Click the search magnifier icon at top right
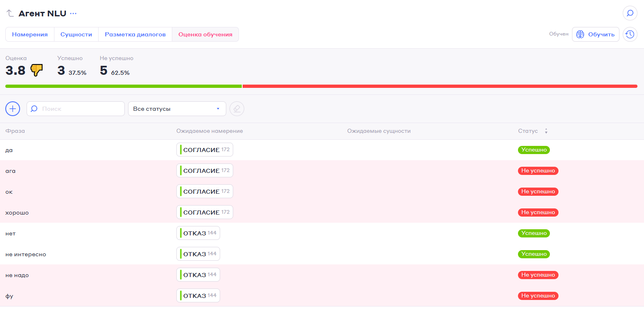 pyautogui.click(x=630, y=13)
